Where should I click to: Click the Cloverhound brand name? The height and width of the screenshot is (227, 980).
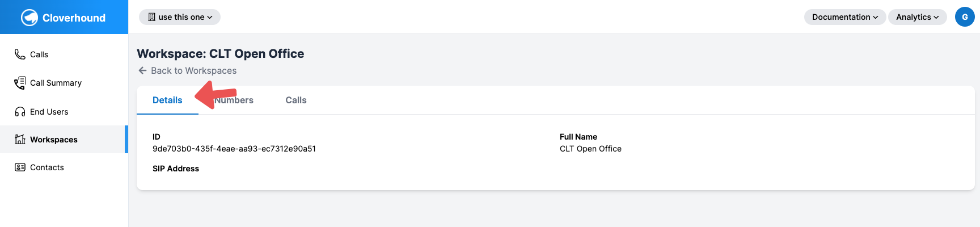click(x=74, y=18)
